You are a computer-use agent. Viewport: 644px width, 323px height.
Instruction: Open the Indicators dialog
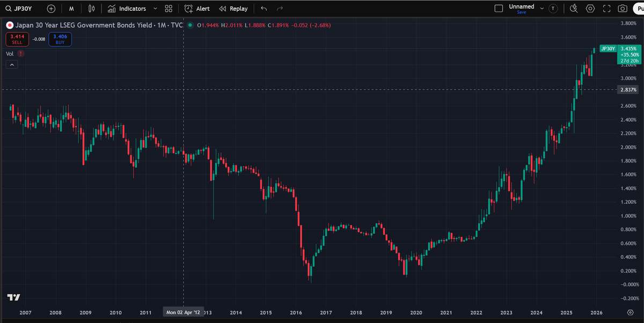pos(127,9)
